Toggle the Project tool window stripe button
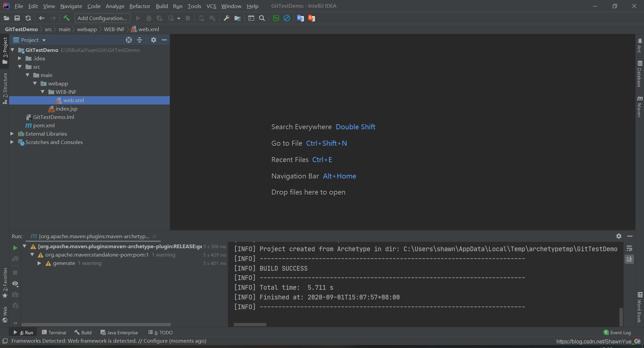 [5, 50]
